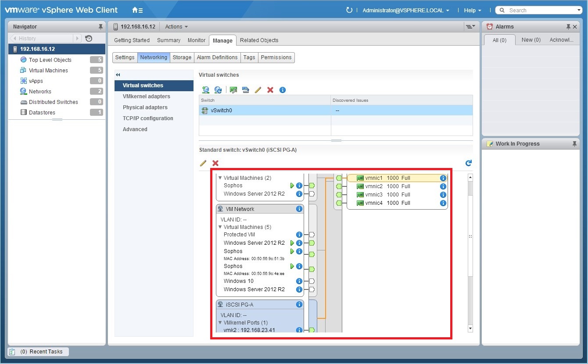Collapse sidebar with double-arrow control
The width and height of the screenshot is (588, 364).
(x=117, y=75)
